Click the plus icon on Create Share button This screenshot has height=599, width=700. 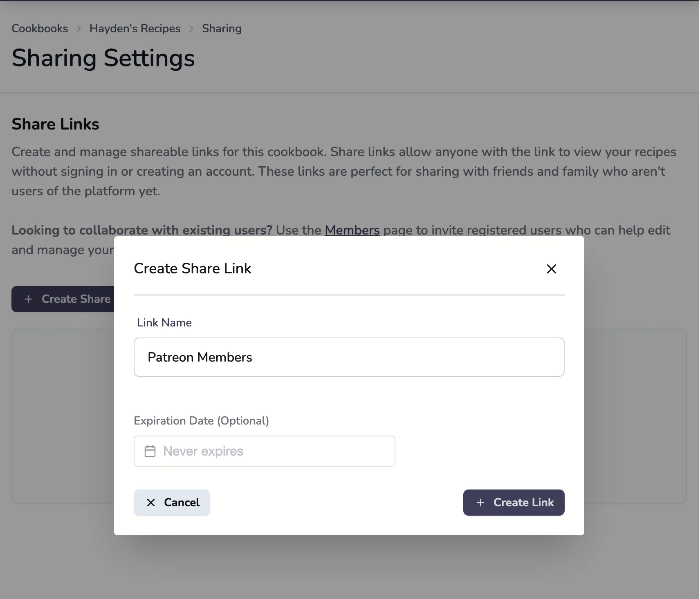click(29, 299)
